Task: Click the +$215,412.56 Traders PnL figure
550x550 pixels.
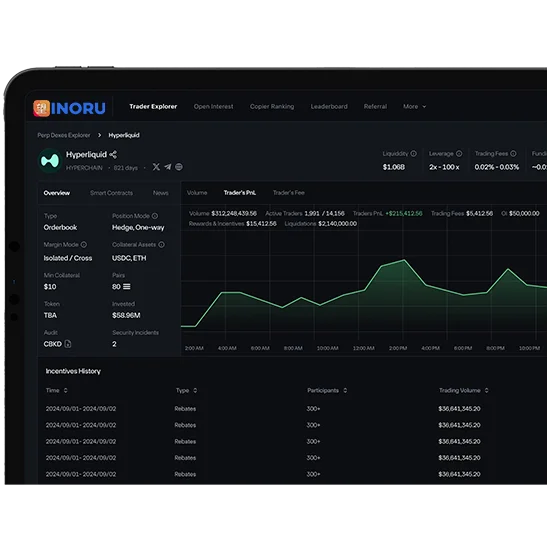Action: pos(404,213)
